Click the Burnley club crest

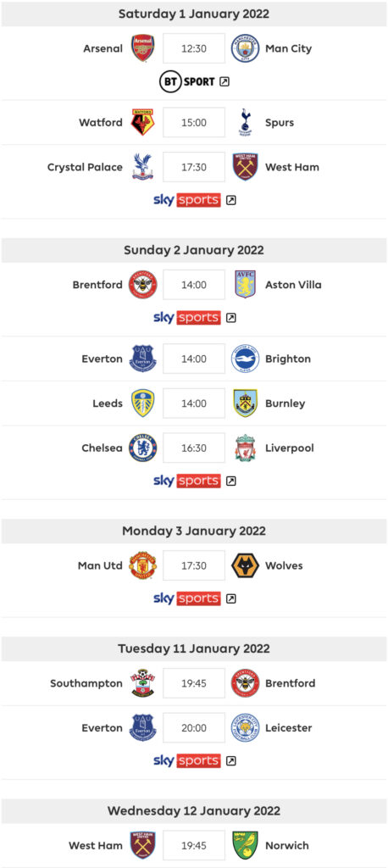[245, 403]
